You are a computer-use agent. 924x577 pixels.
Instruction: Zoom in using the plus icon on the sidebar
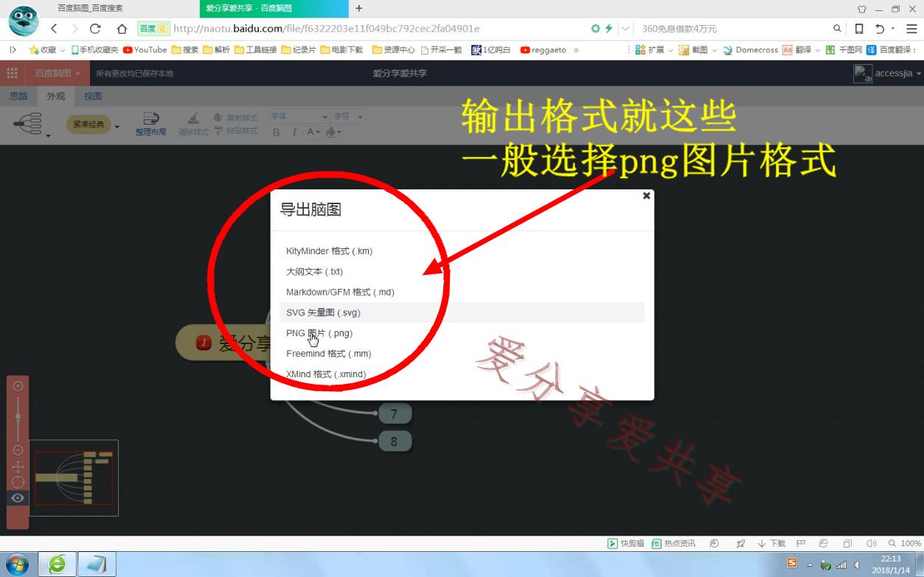tap(19, 386)
